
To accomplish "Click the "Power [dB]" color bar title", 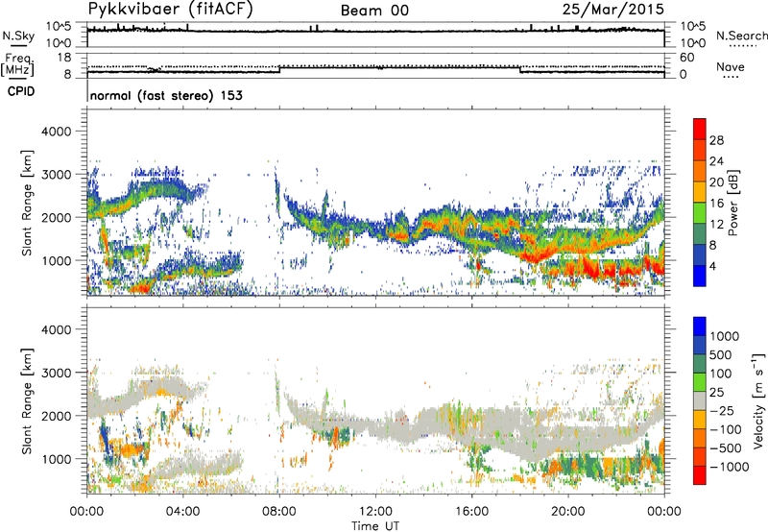I will (x=732, y=203).
